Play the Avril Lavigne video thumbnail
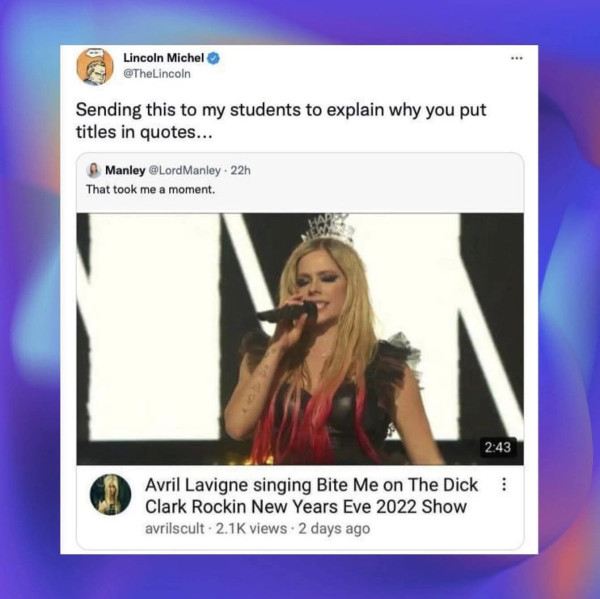Screen dimensions: 600x599 coord(300,339)
